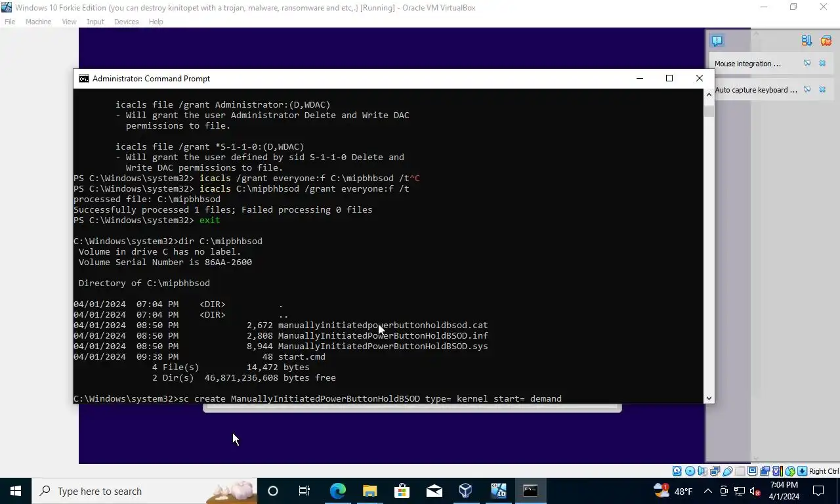
Task: Click the Command Prompt title bar icon
Action: (x=84, y=79)
